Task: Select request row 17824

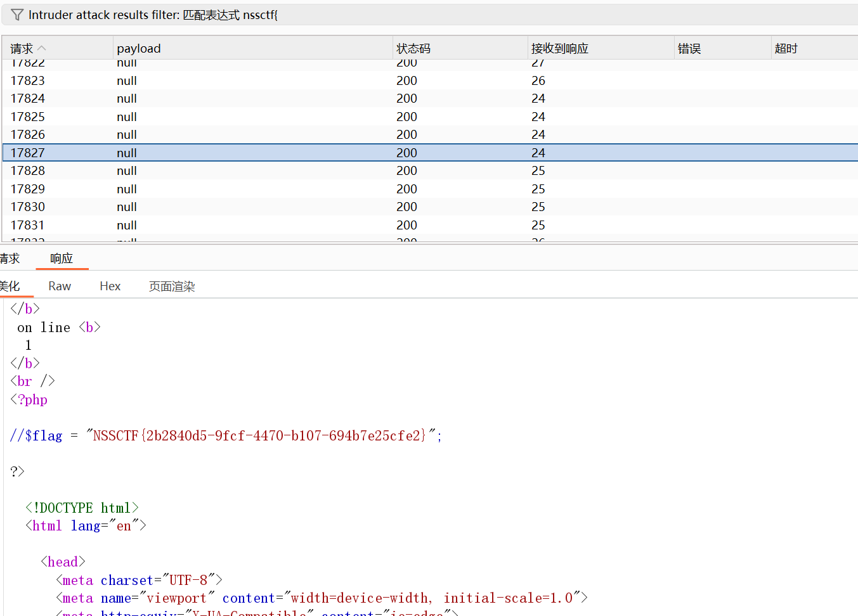Action: [x=430, y=98]
